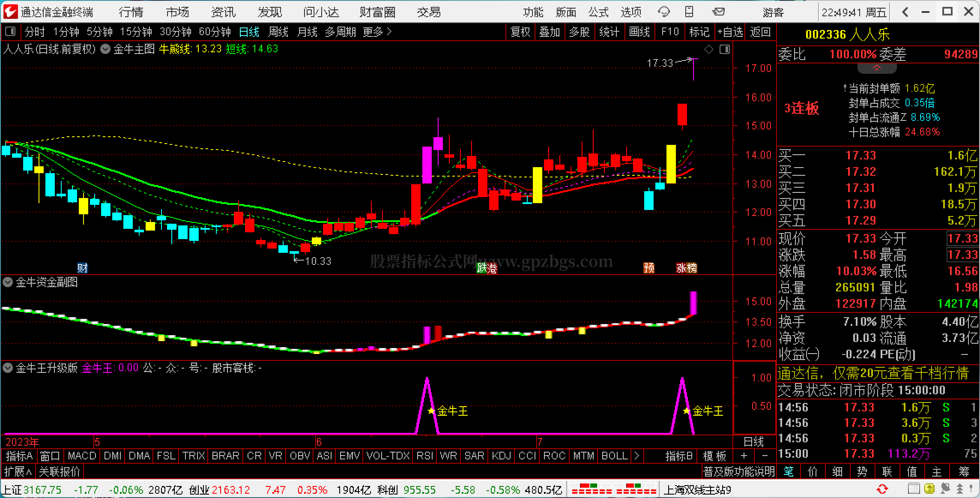Open the 金牛主图 indicator dropdown circle
Viewport: 980px width, 498px height.
(x=105, y=49)
